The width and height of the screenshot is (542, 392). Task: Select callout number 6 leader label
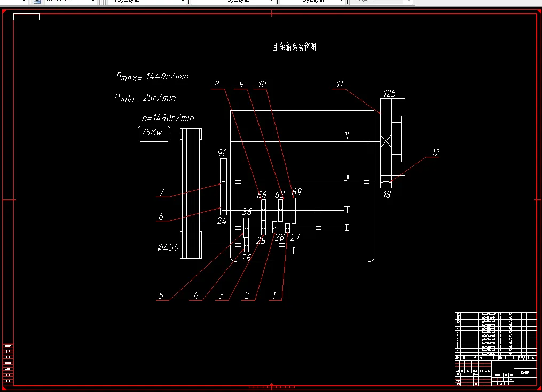coord(161,217)
